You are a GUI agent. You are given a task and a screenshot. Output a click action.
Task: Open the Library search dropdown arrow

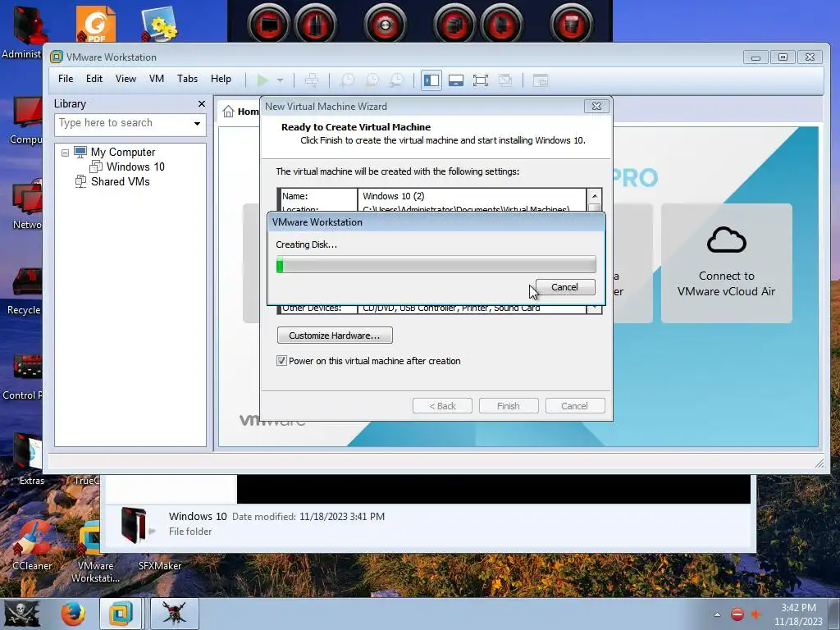click(x=197, y=124)
